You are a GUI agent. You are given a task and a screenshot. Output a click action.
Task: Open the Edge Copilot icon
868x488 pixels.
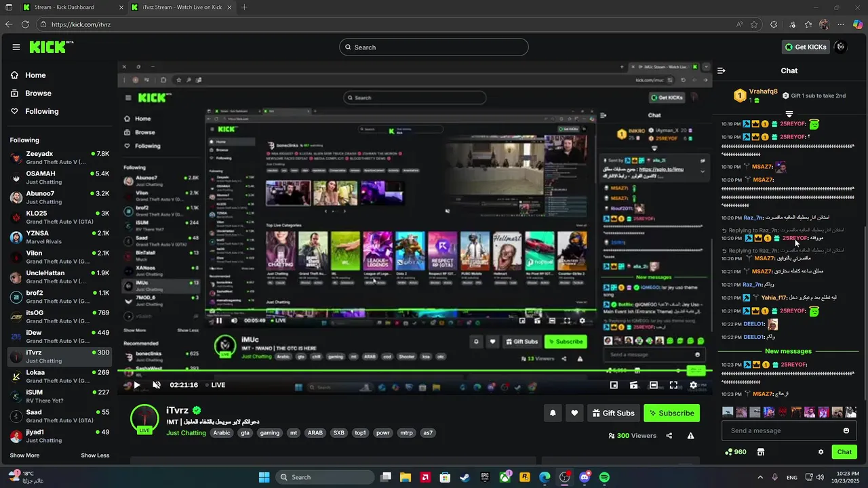857,24
